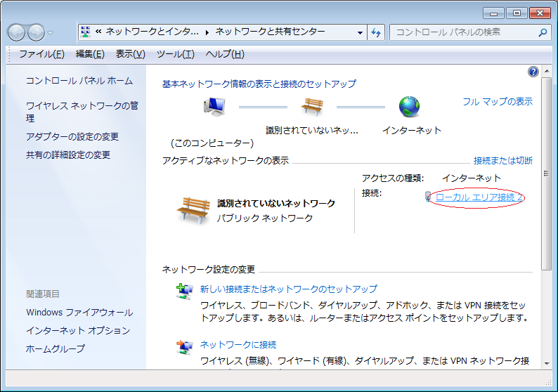558x392 pixels.
Task: Open ホームグループ link
Action: 55,348
